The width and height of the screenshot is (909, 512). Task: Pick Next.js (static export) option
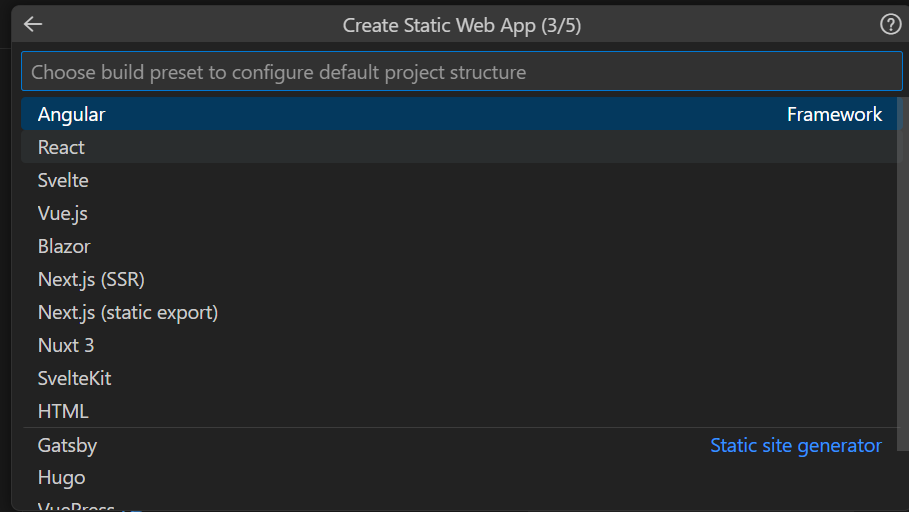click(128, 313)
